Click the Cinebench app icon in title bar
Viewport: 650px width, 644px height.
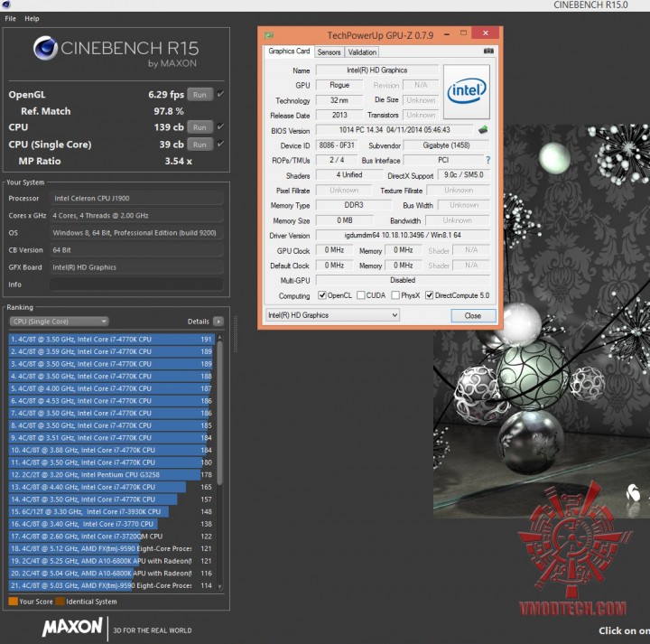pyautogui.click(x=5, y=5)
